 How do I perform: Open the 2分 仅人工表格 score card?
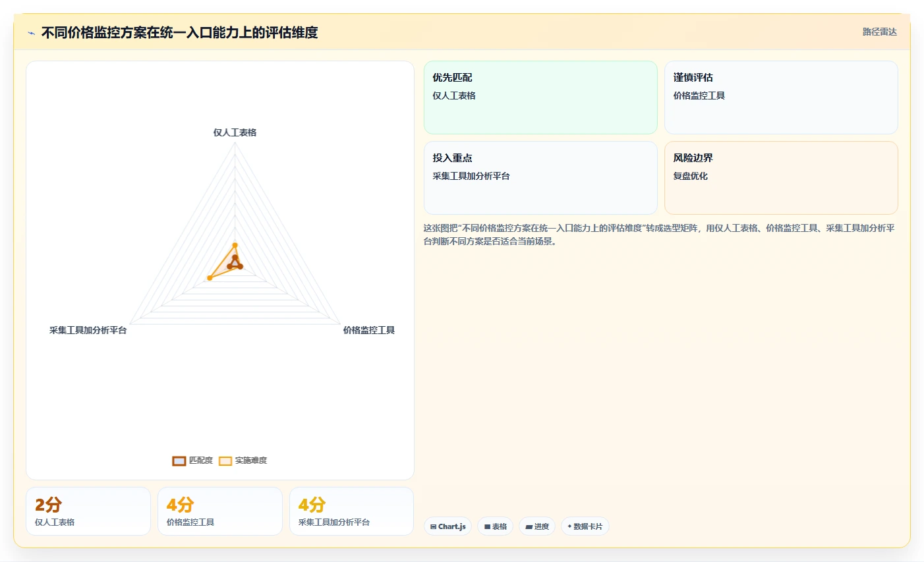pos(88,511)
